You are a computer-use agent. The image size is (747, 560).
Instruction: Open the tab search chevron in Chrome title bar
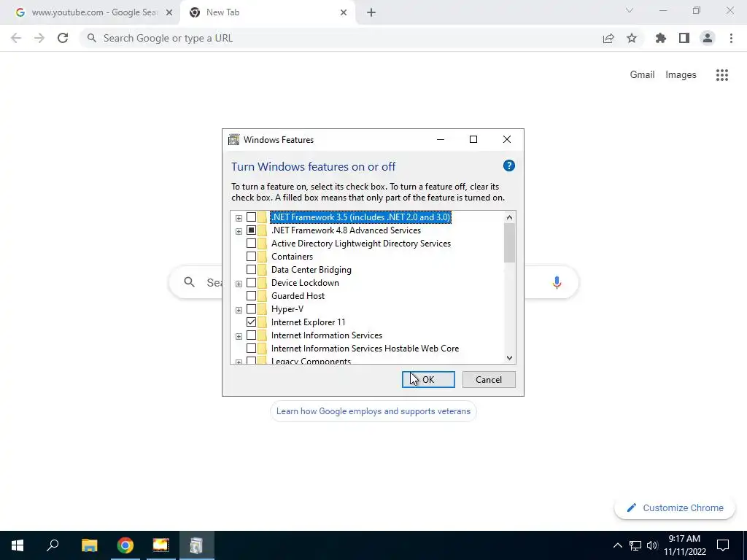pos(630,10)
